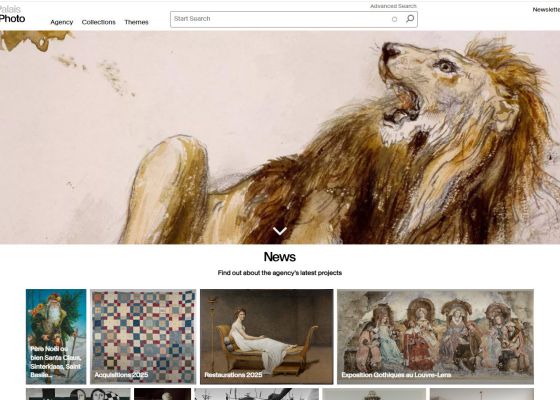Screen dimensions: 560x400
Task: Click the roaring lion hero image
Action: coord(280,138)
